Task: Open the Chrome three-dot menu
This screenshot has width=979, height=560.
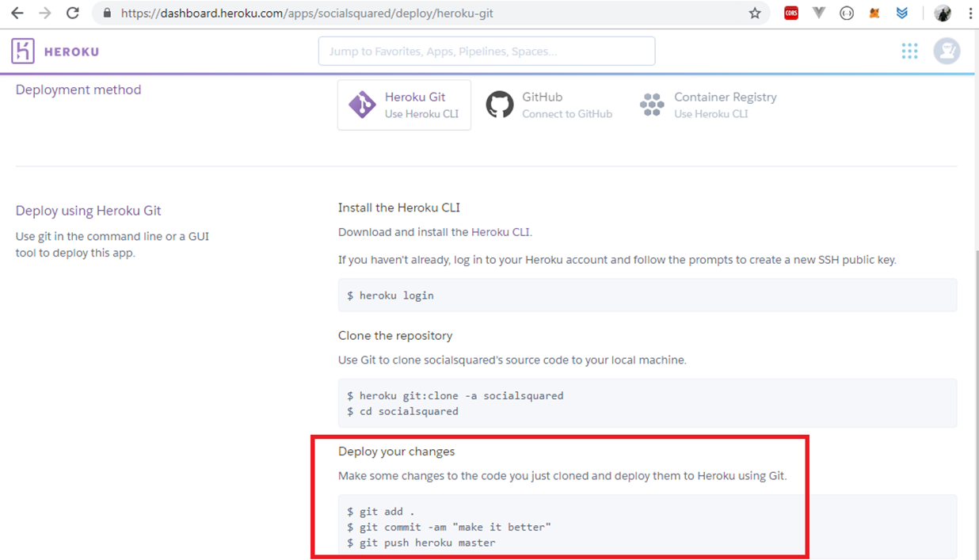Action: (969, 13)
